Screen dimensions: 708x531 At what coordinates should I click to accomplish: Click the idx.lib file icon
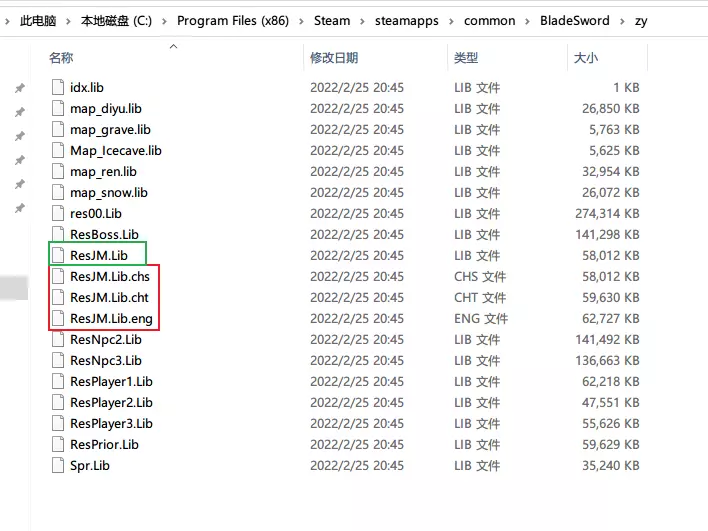(58, 87)
